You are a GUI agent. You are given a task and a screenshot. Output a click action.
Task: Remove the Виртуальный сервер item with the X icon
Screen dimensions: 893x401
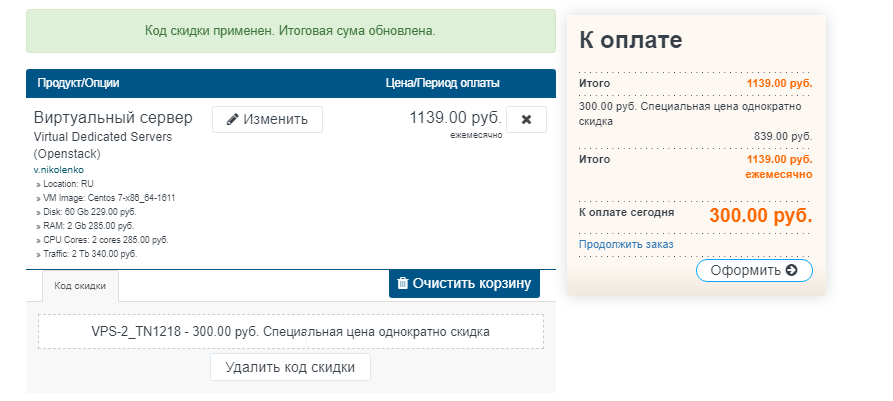click(526, 119)
